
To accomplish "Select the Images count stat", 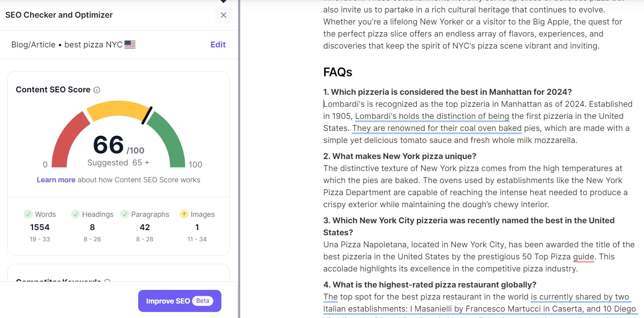I will (197, 227).
